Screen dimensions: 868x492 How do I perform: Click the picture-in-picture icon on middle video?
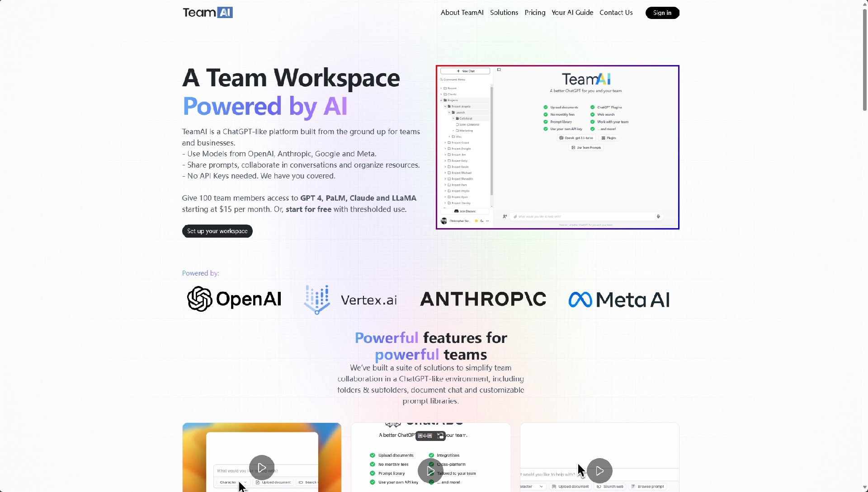pos(440,436)
